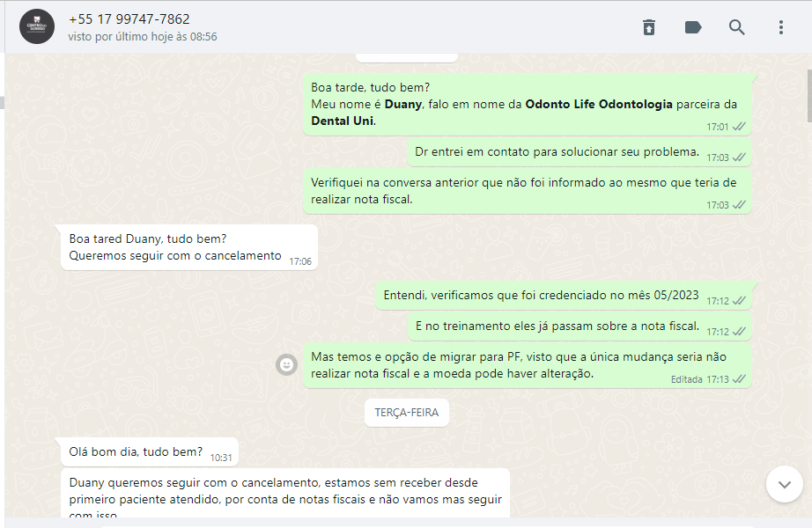Select message 'Entendi, verificamos que foi credenciado'
The height and width of the screenshot is (528, 812).
(564, 296)
